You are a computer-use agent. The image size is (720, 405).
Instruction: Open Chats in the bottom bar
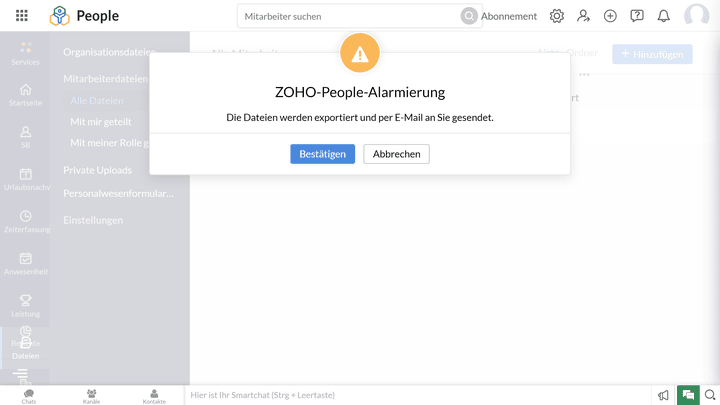tap(28, 396)
